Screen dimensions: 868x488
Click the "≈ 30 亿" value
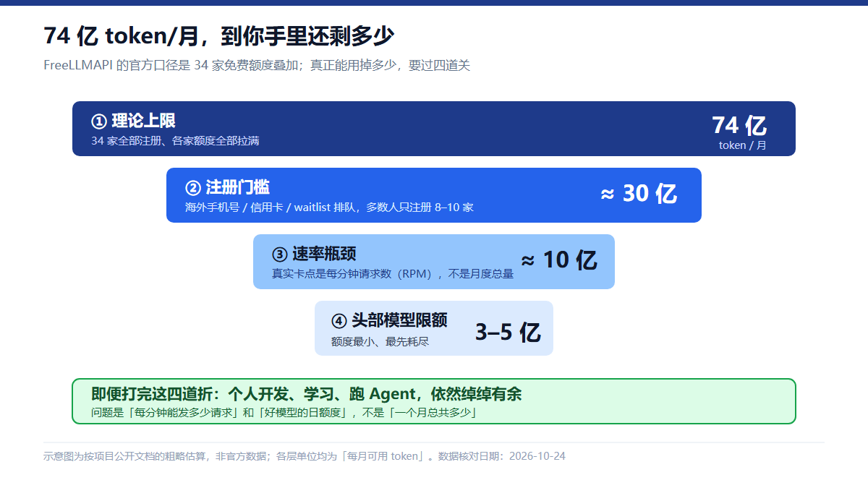pos(639,194)
